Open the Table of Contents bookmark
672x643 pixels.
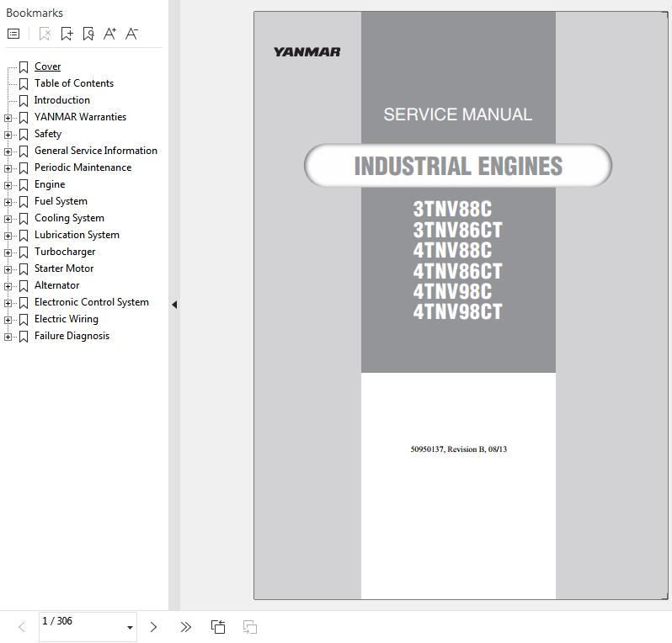73,83
